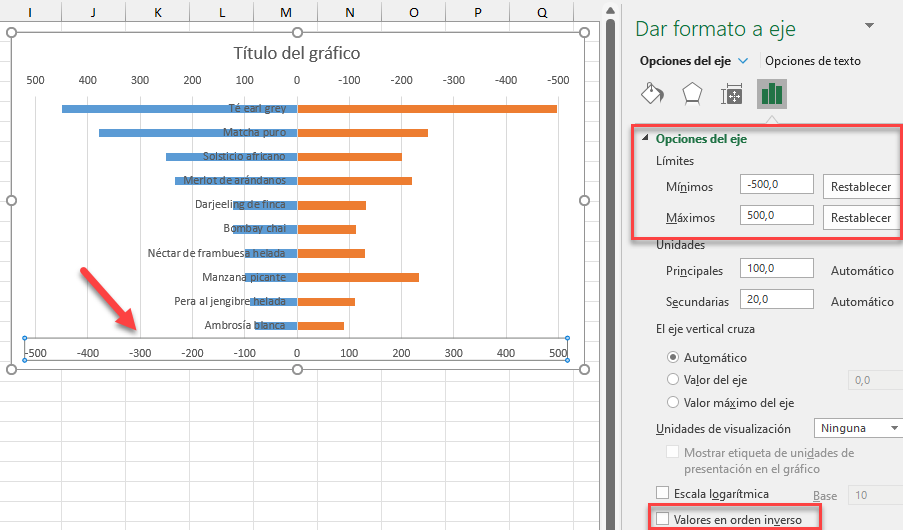
Task: Toggle the Escala logarítmica checkbox
Action: (x=663, y=493)
